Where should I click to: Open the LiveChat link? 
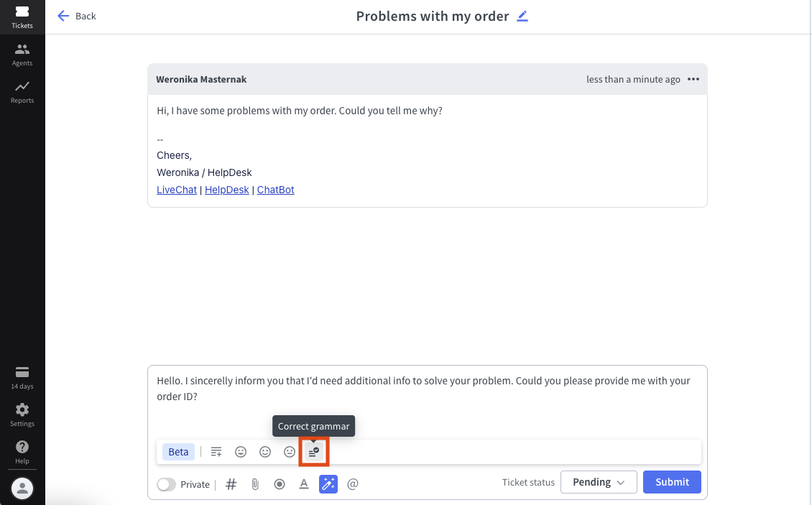click(177, 190)
